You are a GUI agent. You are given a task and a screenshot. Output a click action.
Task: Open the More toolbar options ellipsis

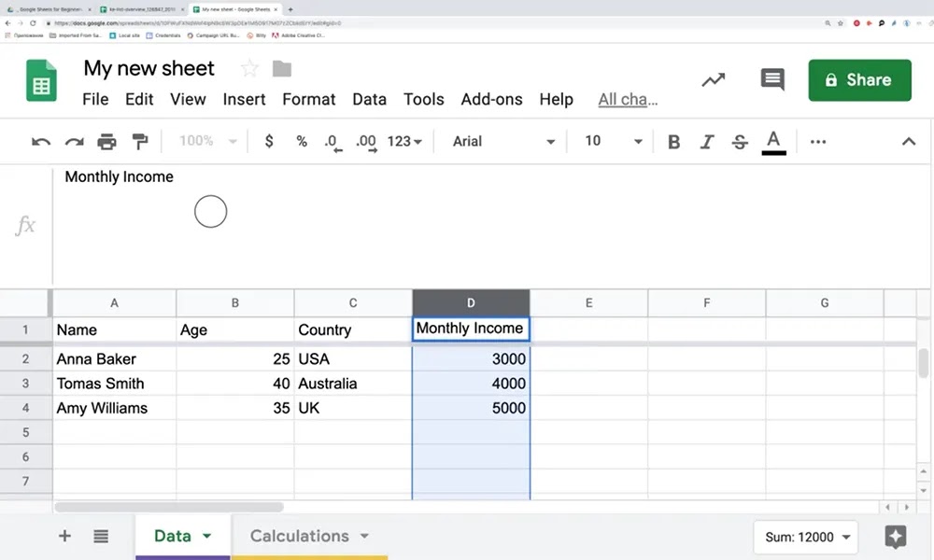pyautogui.click(x=818, y=142)
